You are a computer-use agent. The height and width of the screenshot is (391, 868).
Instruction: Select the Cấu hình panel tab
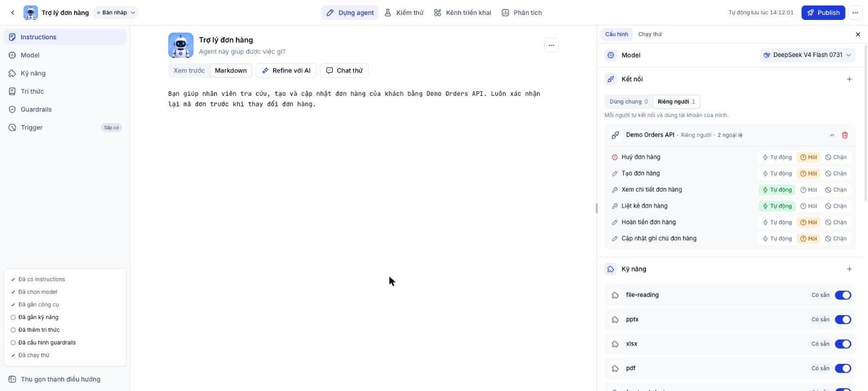616,34
